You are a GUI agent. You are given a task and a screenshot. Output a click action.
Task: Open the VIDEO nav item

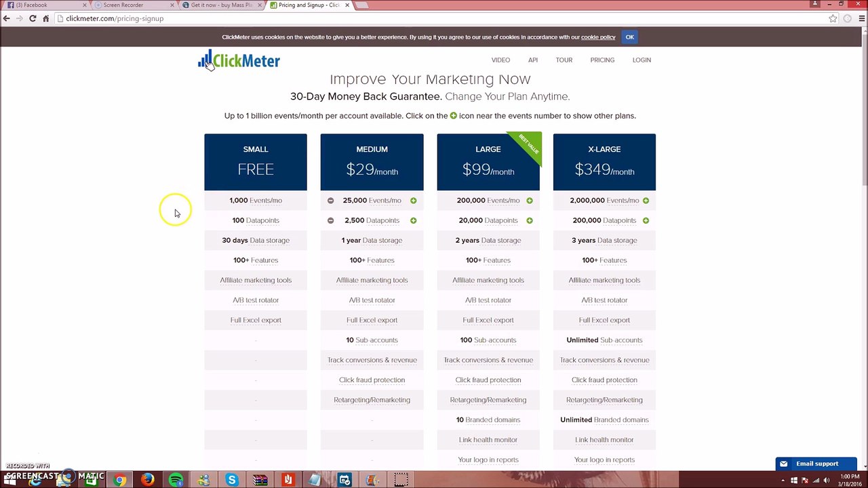click(x=500, y=60)
